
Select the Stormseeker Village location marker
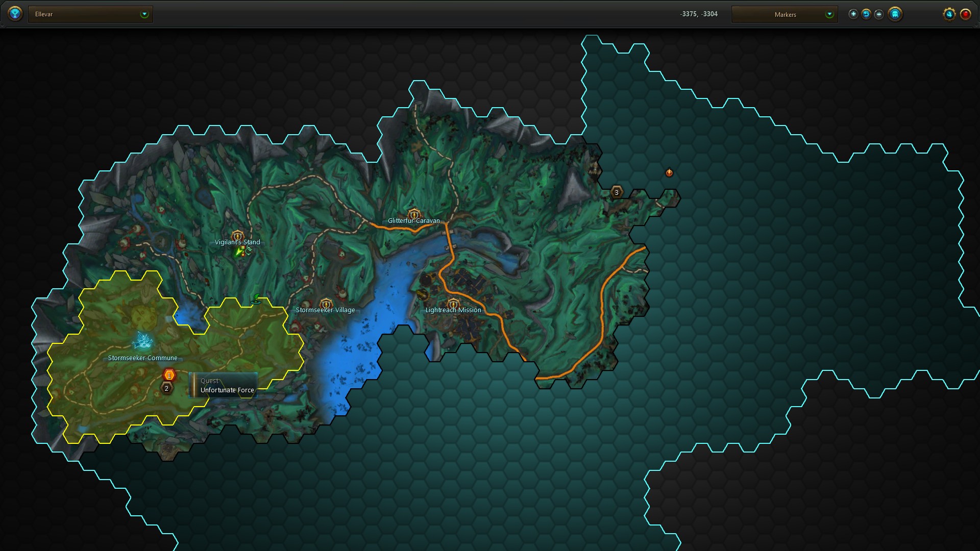click(326, 304)
